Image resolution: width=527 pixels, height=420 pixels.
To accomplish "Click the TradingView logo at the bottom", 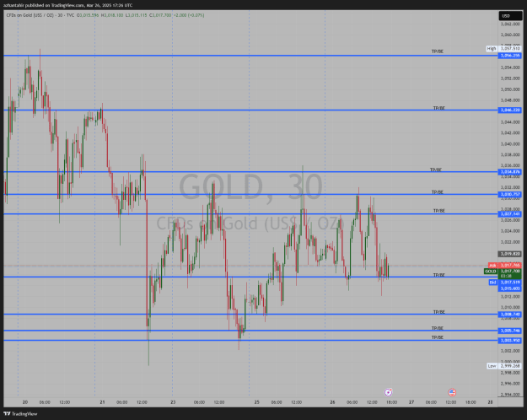I will tap(20, 413).
